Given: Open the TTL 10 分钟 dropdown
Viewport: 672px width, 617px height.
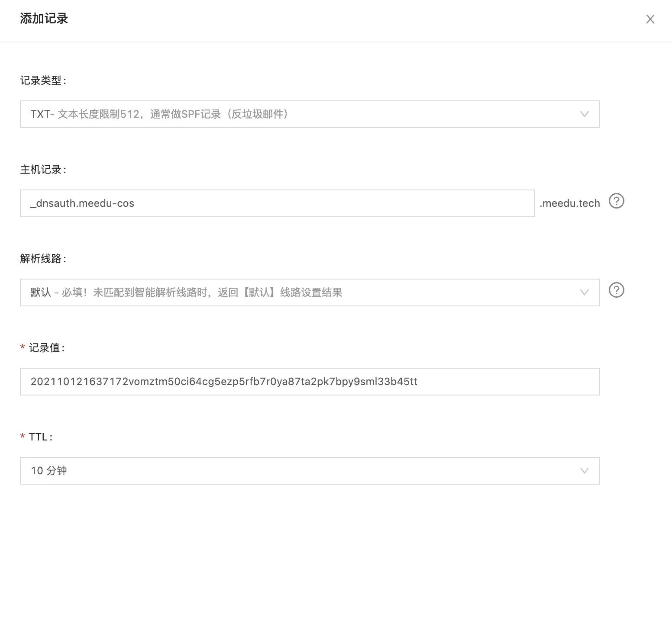Looking at the screenshot, I should (310, 471).
